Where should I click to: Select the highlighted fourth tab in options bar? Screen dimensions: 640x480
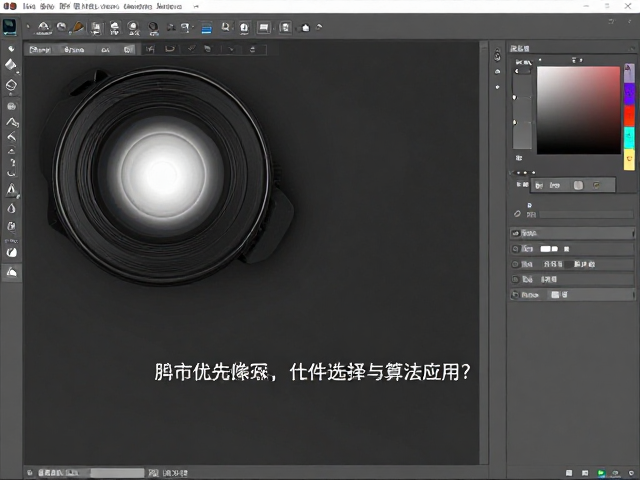click(x=128, y=49)
